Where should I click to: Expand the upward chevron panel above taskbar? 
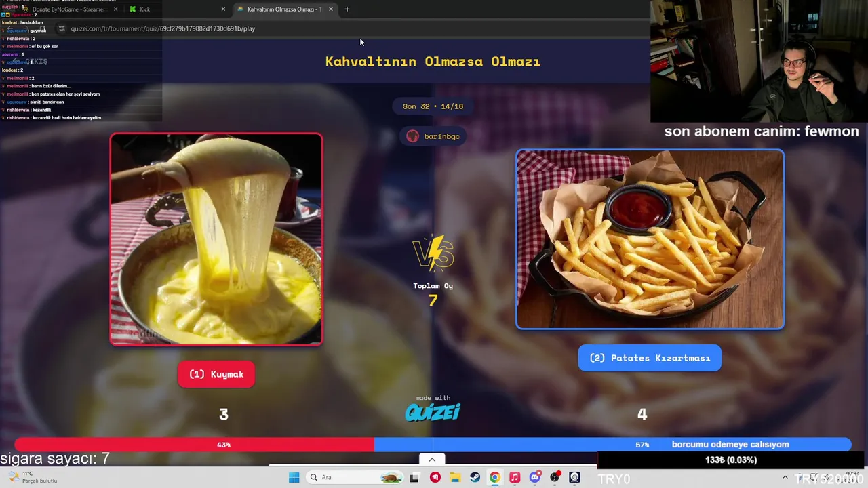tap(432, 460)
